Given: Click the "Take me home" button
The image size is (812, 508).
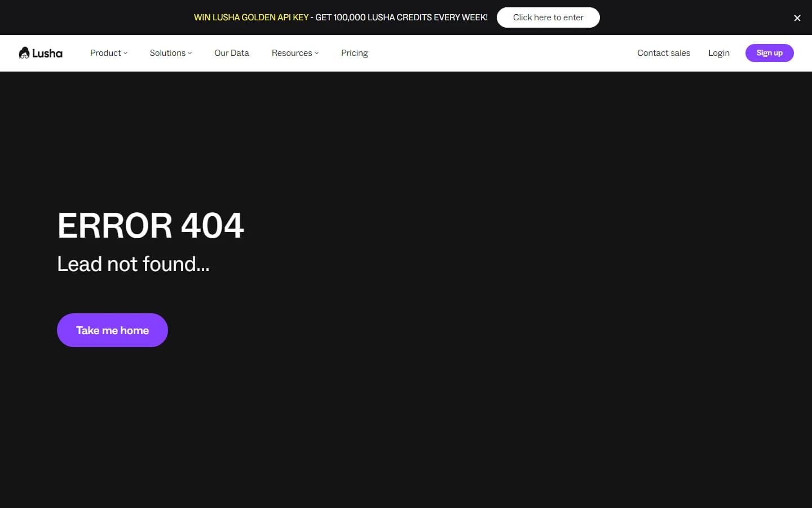Looking at the screenshot, I should 112,330.
